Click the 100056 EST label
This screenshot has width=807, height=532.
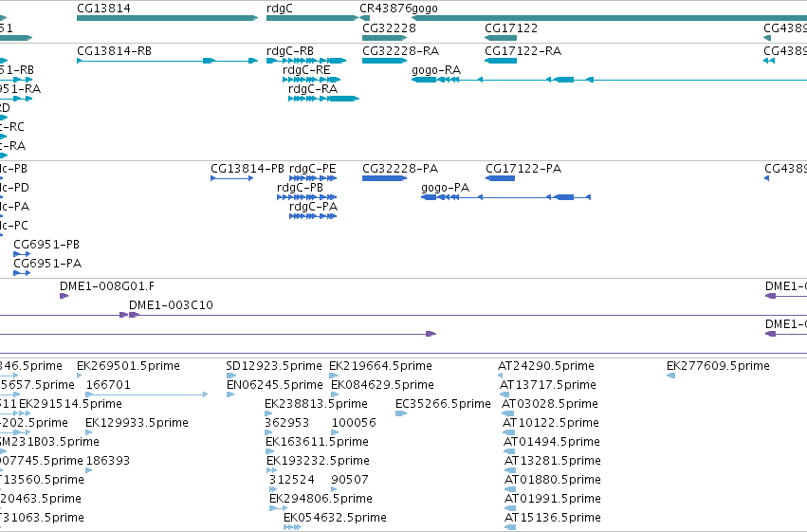click(354, 423)
